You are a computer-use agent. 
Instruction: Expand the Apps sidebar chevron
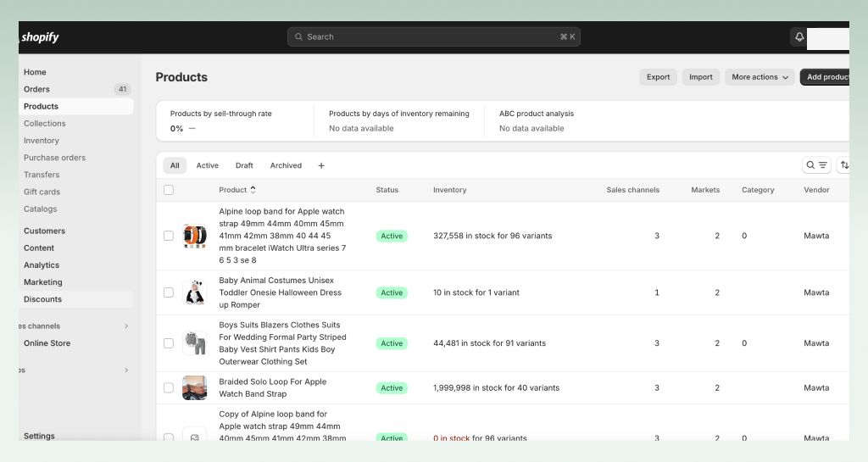(126, 370)
